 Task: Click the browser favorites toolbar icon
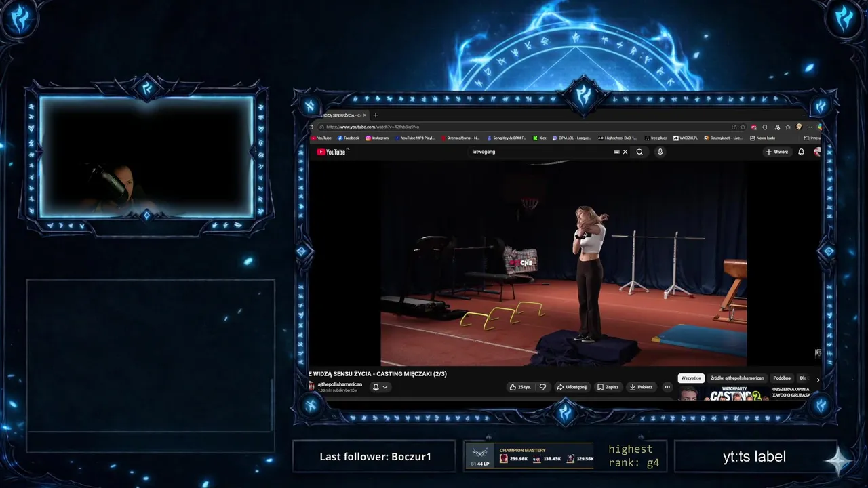pos(787,127)
